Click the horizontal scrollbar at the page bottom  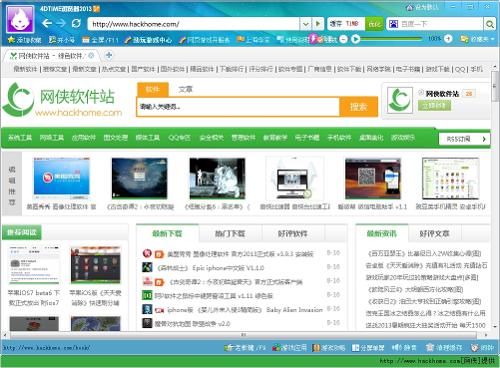pyautogui.click(x=243, y=334)
